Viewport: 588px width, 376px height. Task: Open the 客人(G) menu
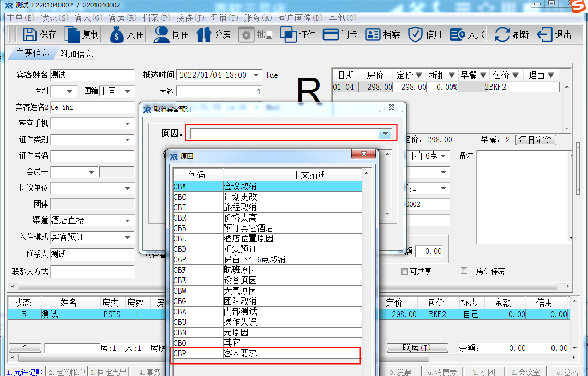[x=89, y=18]
